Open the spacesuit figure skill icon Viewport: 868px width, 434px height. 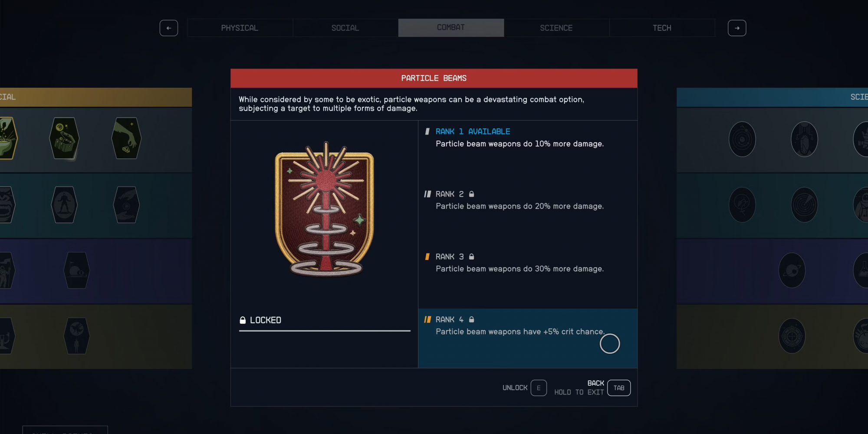[64, 205]
